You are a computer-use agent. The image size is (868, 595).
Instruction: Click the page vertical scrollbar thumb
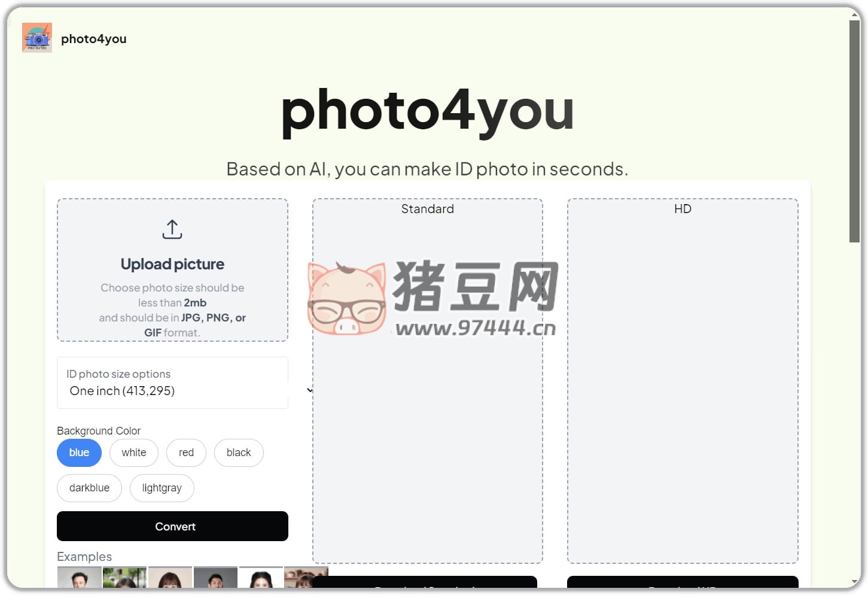tap(855, 132)
